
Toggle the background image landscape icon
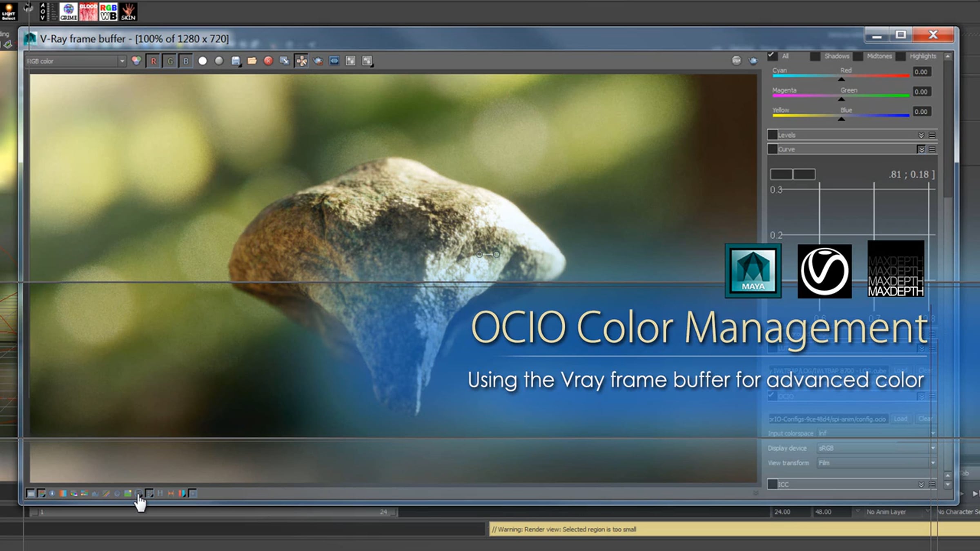(128, 493)
